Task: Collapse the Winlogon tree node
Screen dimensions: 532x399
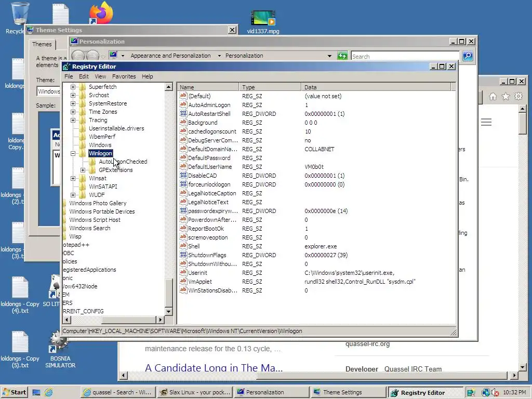Action: pos(73,153)
